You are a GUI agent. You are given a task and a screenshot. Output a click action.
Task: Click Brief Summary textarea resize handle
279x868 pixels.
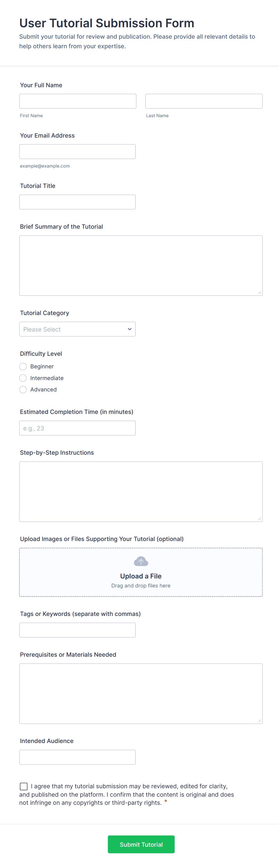click(259, 293)
